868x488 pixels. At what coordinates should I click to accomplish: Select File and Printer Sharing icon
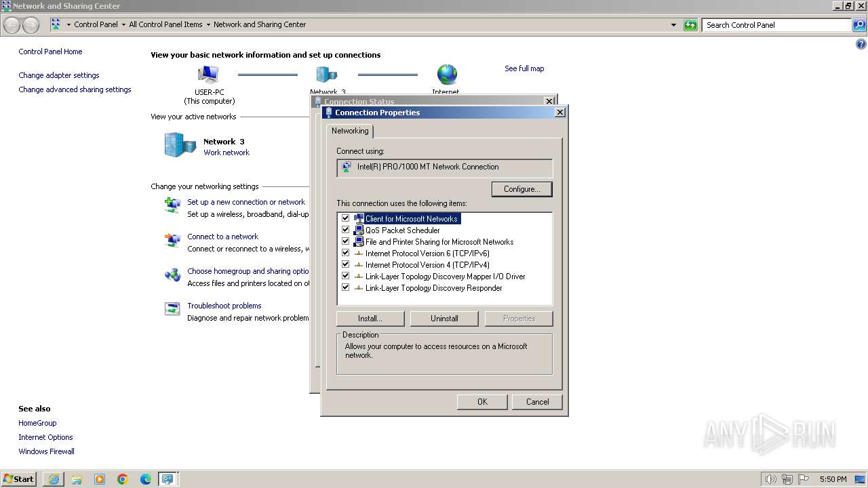359,241
